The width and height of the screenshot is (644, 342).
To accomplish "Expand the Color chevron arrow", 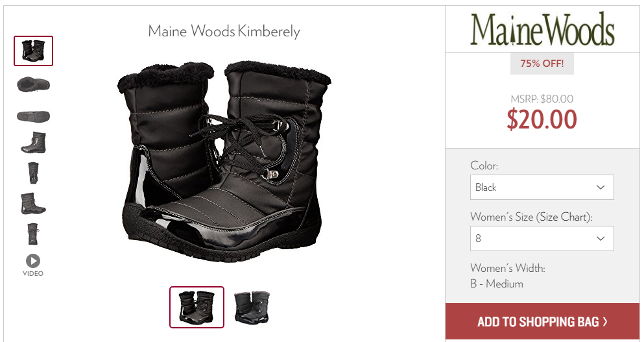I will (x=601, y=188).
